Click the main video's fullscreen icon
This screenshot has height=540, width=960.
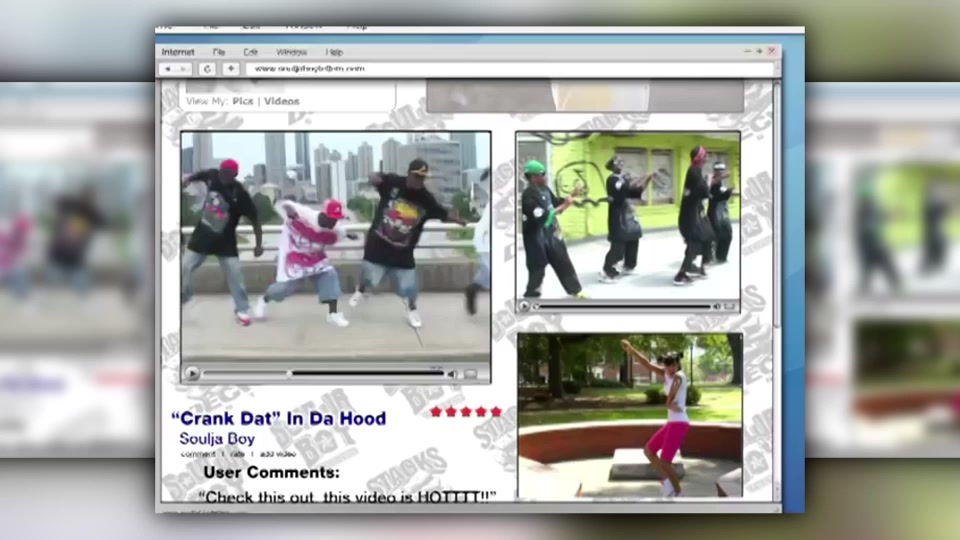coord(470,374)
